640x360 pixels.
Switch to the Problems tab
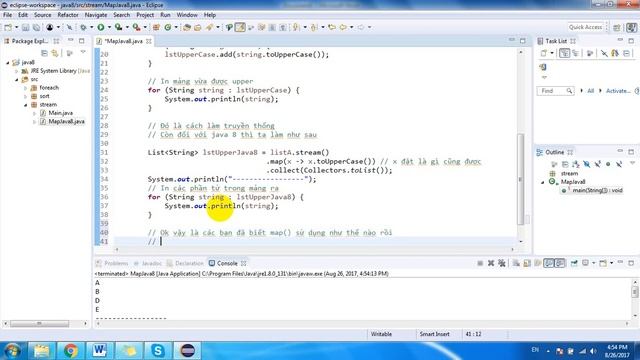coord(112,263)
